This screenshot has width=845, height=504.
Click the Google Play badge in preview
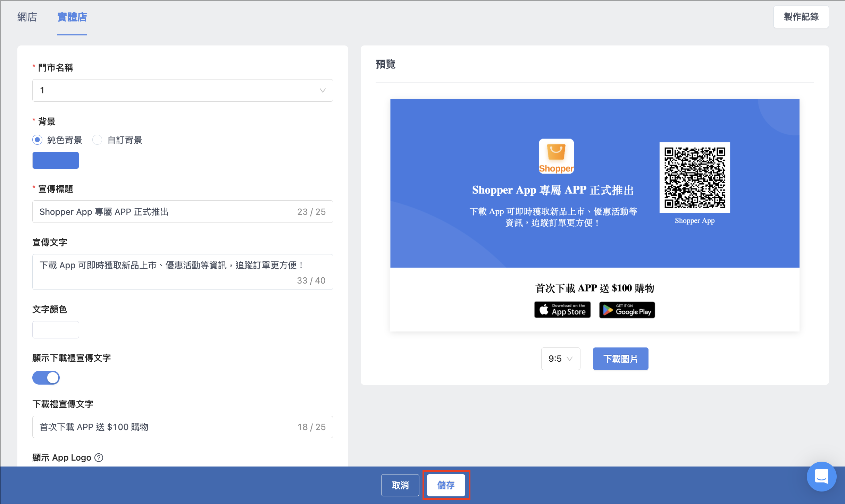tap(627, 310)
